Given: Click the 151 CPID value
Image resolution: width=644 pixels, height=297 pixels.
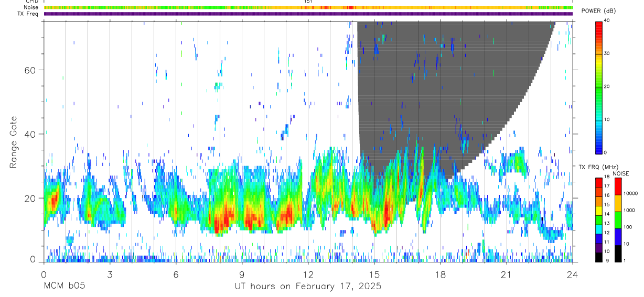Looking at the screenshot, I should point(308,2).
